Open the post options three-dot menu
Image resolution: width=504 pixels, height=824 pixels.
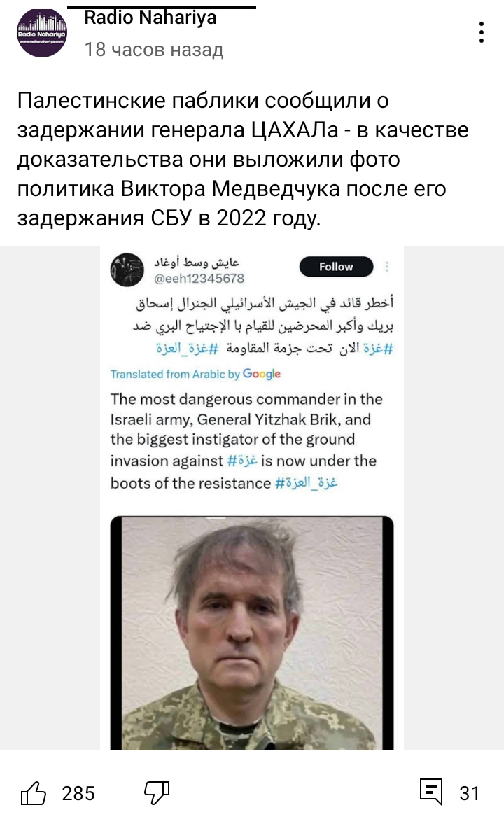[x=482, y=33]
